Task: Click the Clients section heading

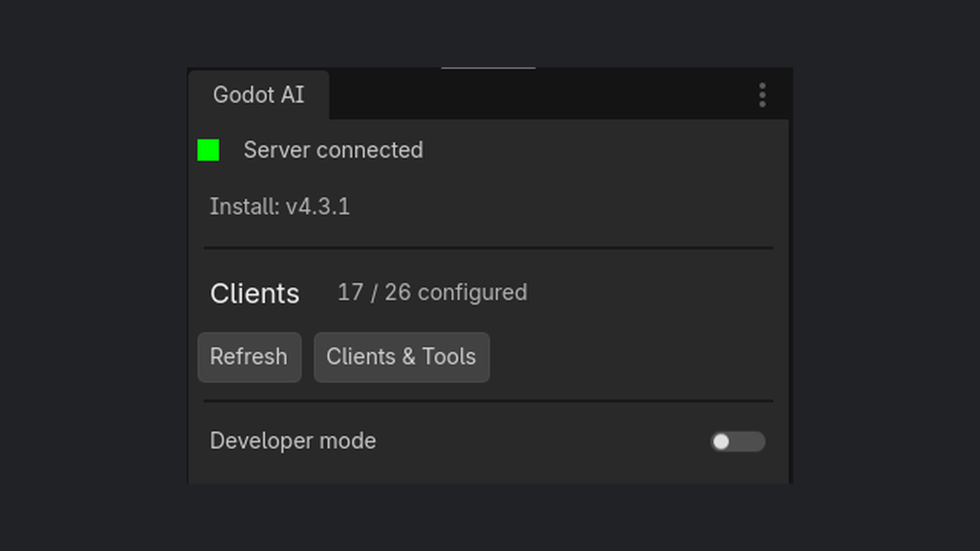Action: click(255, 294)
